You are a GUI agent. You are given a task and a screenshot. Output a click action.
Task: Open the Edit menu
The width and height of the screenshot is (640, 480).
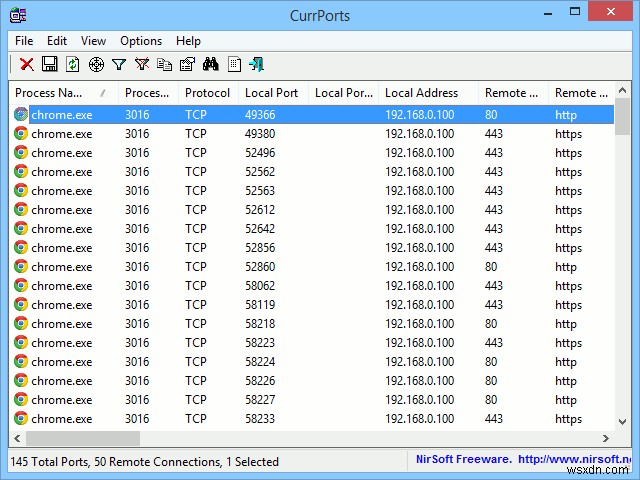(x=57, y=41)
